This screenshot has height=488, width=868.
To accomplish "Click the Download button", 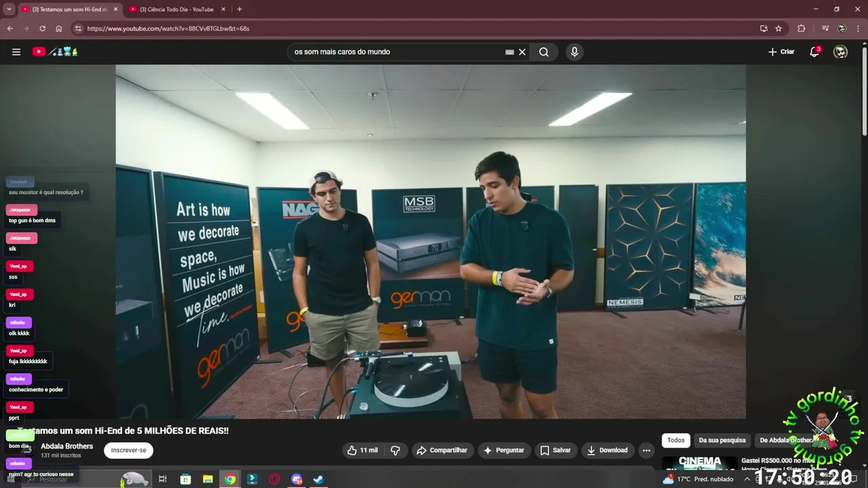I will pyautogui.click(x=608, y=450).
